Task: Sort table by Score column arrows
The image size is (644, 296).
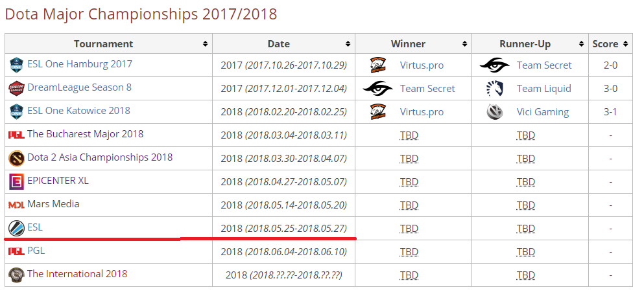Action: [x=626, y=44]
